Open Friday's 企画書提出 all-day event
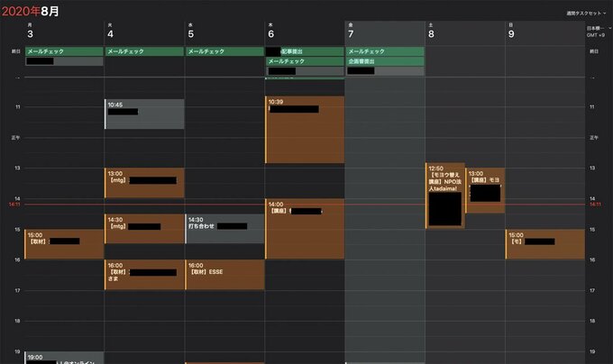The image size is (613, 364). (x=385, y=61)
